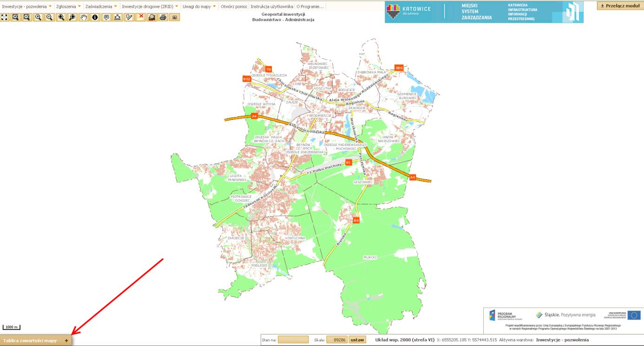Click the plain zoom-in magnifier
The width and height of the screenshot is (644, 346).
point(38,17)
